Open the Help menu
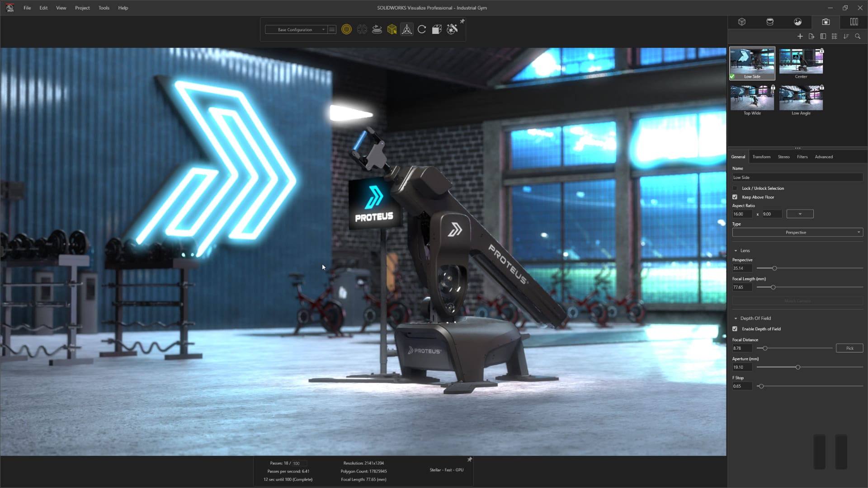Screen dimensions: 868x488 click(x=123, y=8)
